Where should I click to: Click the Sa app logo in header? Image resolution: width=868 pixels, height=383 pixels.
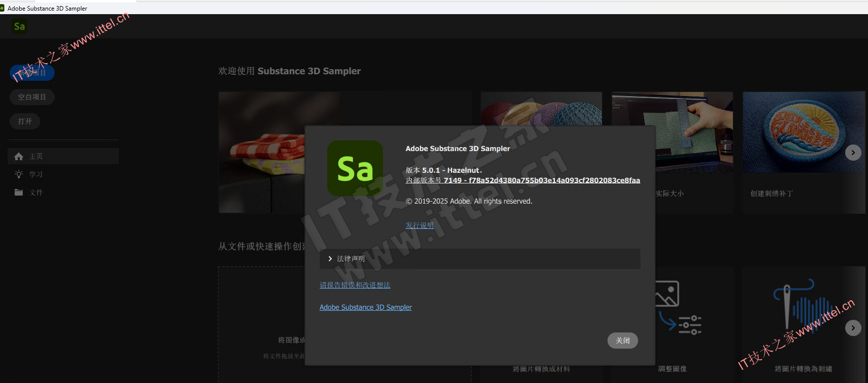19,26
